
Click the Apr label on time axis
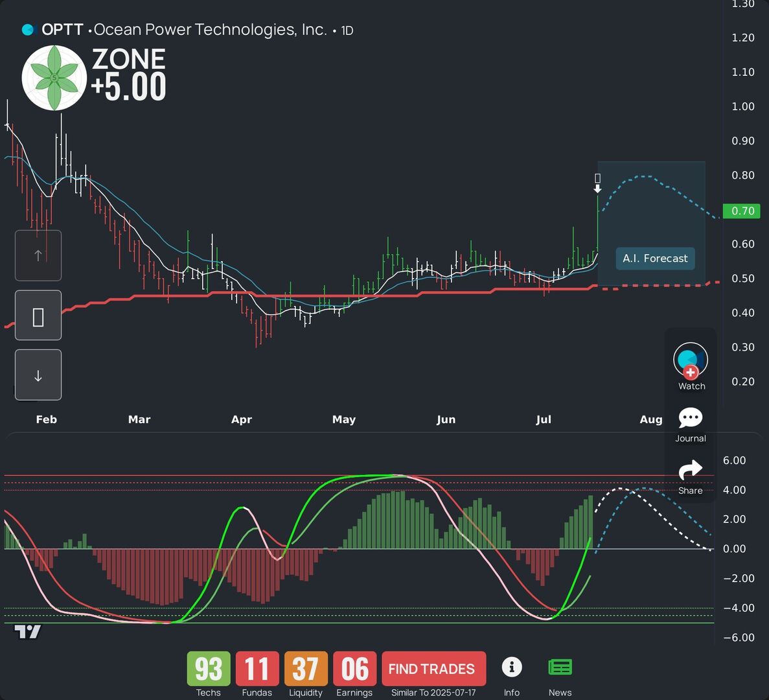pyautogui.click(x=241, y=419)
